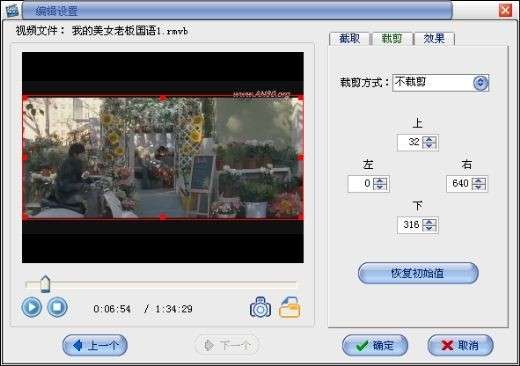The height and width of the screenshot is (366, 520).
Task: Click the top-center red crop handle
Action: (163, 98)
